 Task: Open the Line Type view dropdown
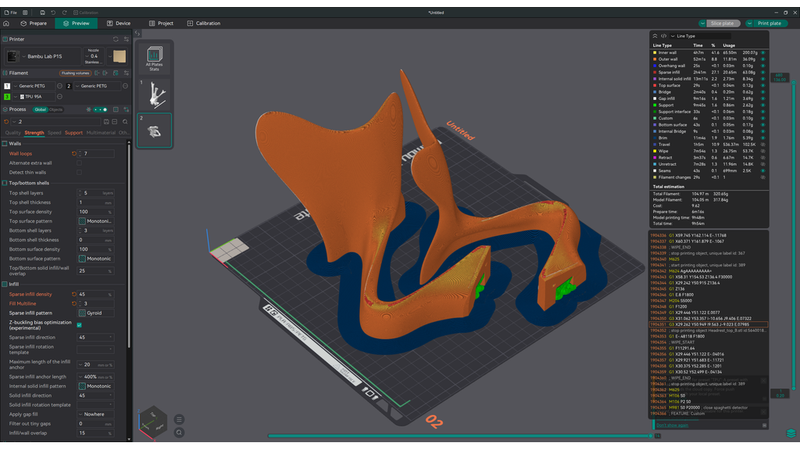click(x=700, y=36)
